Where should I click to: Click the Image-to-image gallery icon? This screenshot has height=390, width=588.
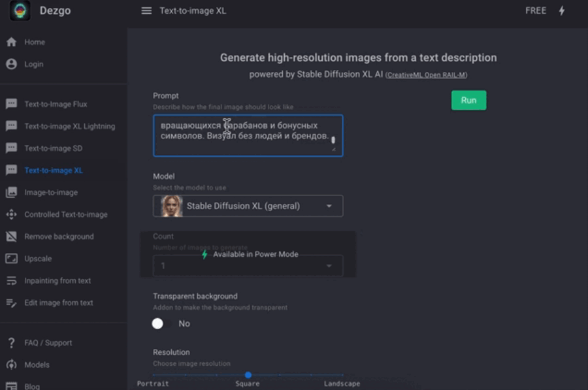pyautogui.click(x=11, y=192)
